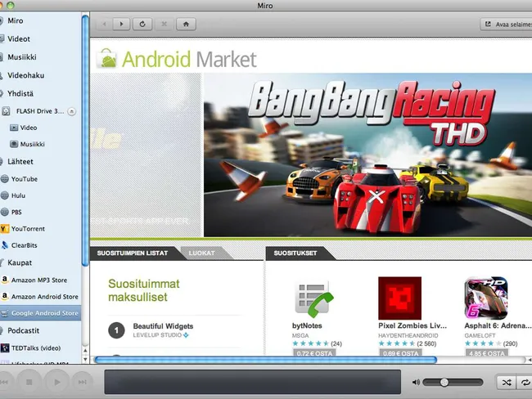Open developer HAYDENTHEANDROID link
Viewport: 532px width, 399px height.
408,335
